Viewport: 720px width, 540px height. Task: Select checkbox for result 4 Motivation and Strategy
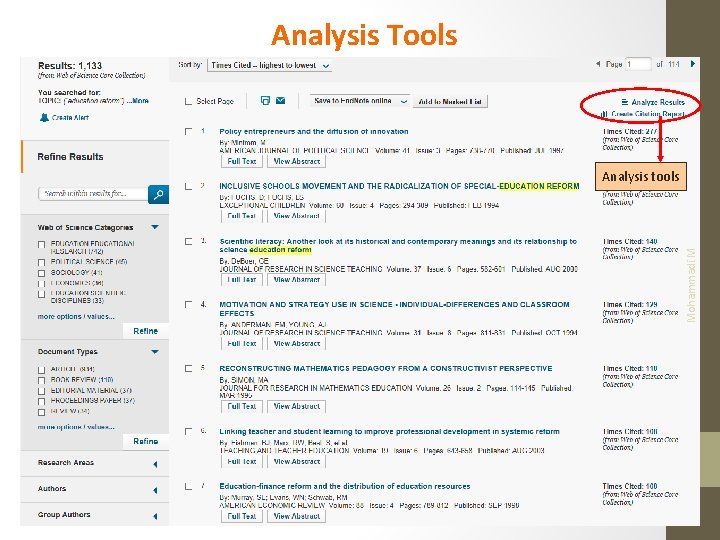pos(188,304)
